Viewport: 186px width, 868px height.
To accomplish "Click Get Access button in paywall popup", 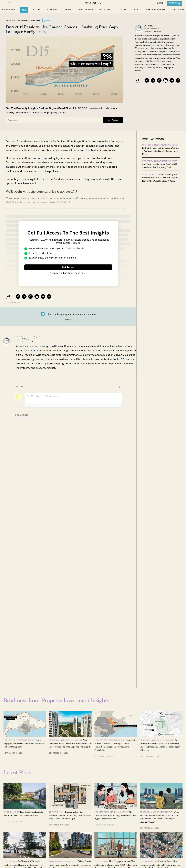I will (x=68, y=267).
